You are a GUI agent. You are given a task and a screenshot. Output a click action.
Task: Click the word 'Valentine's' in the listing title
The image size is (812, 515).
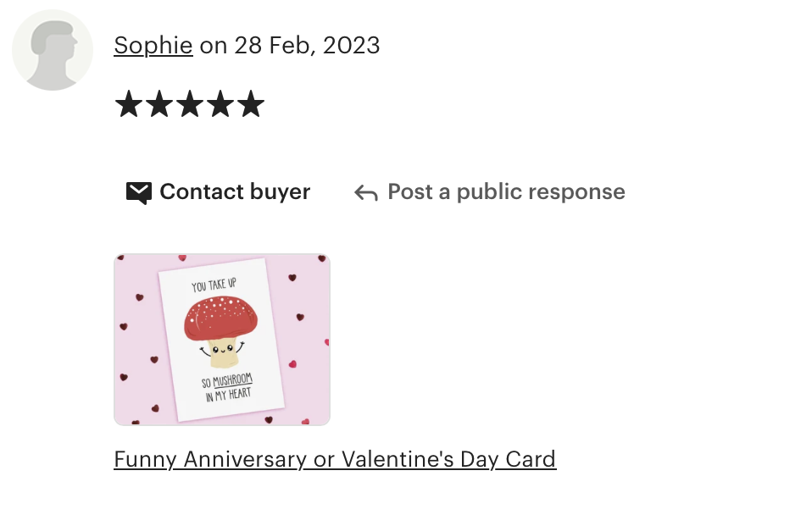click(x=398, y=459)
